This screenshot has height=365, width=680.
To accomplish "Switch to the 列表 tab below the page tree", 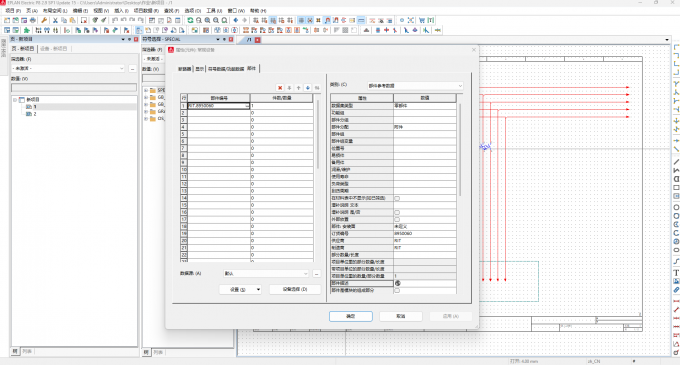I will tap(27, 351).
